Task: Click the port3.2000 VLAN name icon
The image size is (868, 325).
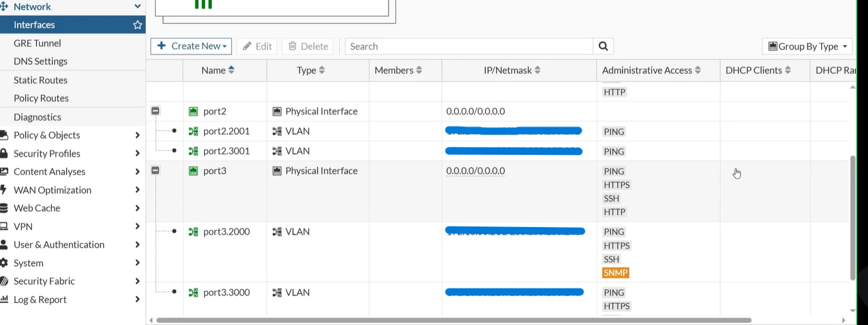Action: [193, 232]
